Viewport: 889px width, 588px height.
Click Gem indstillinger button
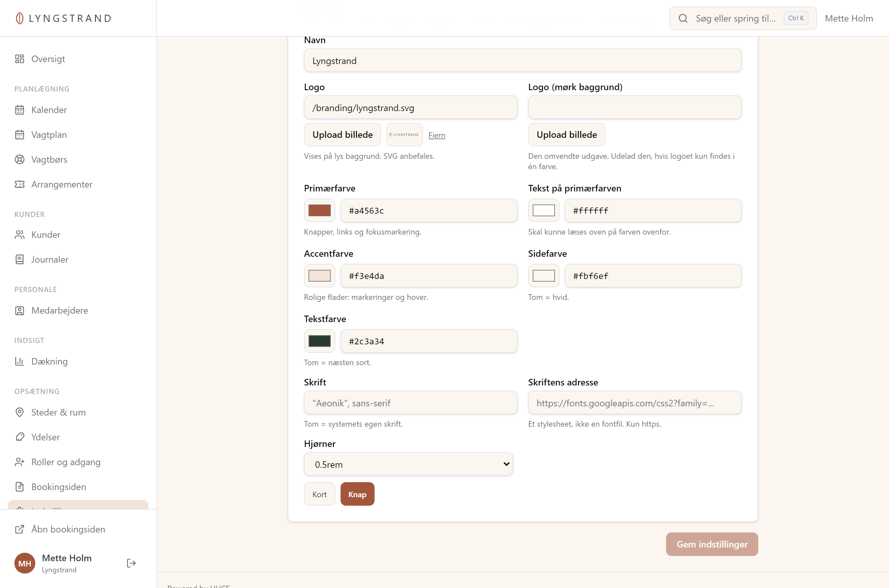pyautogui.click(x=712, y=544)
